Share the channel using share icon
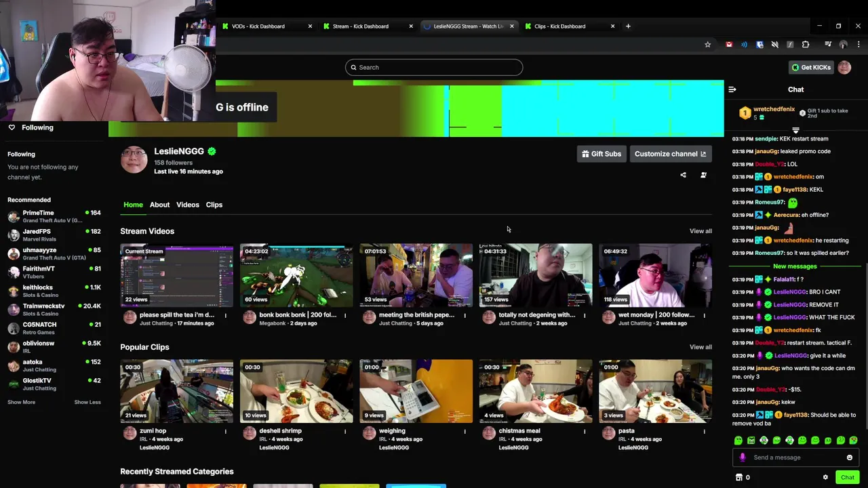This screenshot has width=868, height=488. click(683, 175)
